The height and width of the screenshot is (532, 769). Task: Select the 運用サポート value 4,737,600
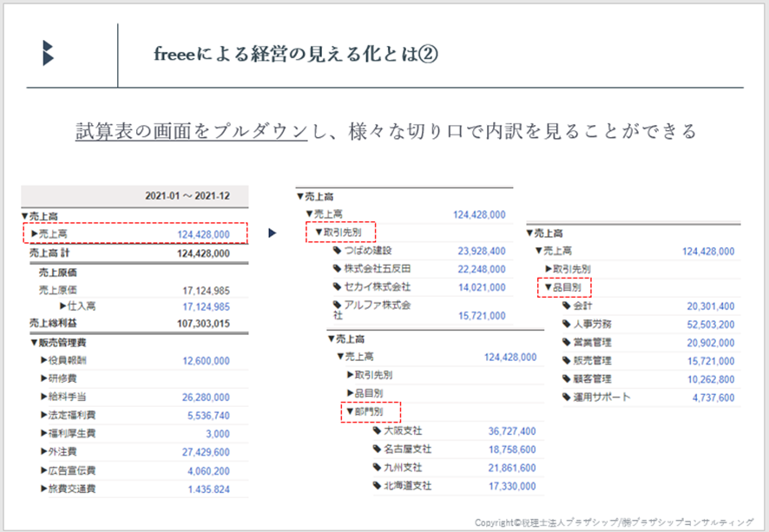click(713, 397)
